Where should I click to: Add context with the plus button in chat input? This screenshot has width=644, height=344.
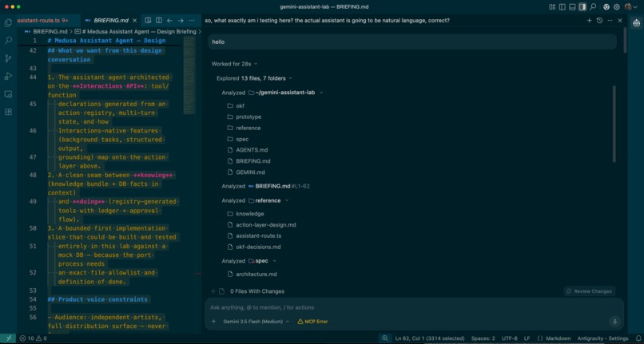pos(213,322)
